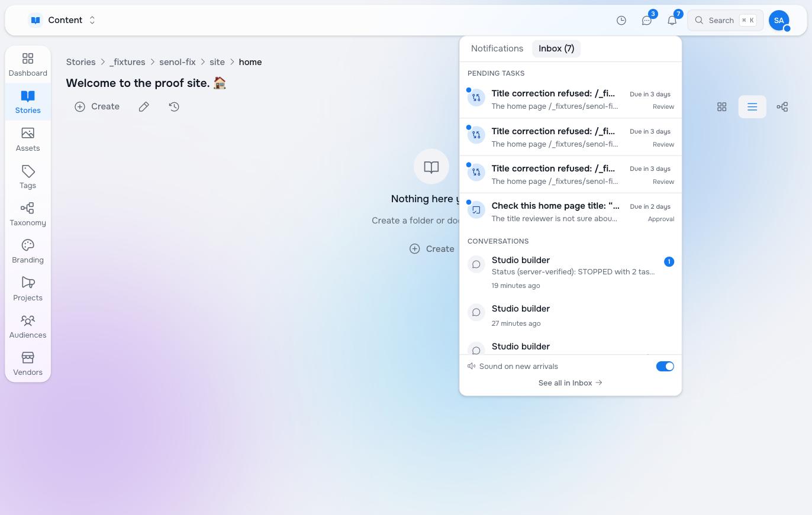The height and width of the screenshot is (515, 812).
Task: Open Branding in the sidebar
Action: (x=28, y=252)
